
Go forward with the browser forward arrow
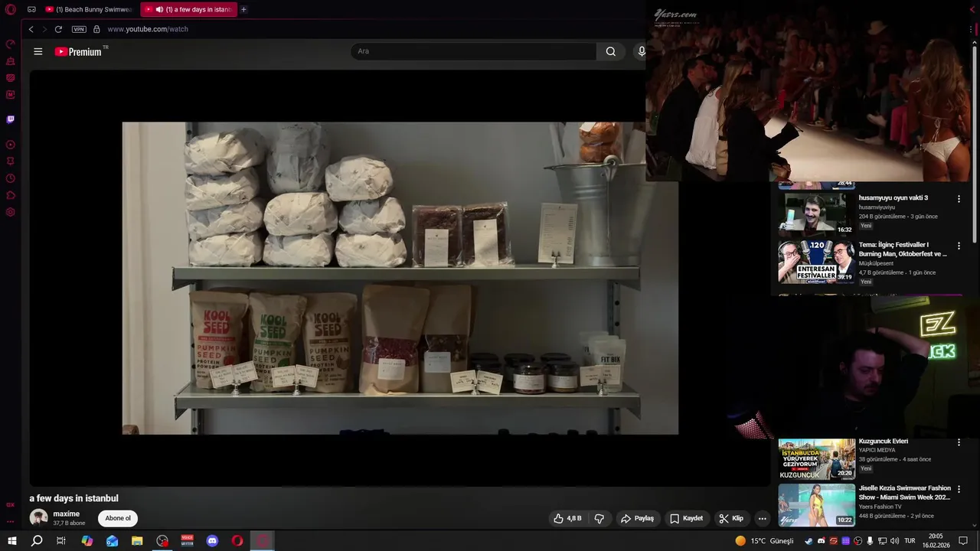pos(44,29)
